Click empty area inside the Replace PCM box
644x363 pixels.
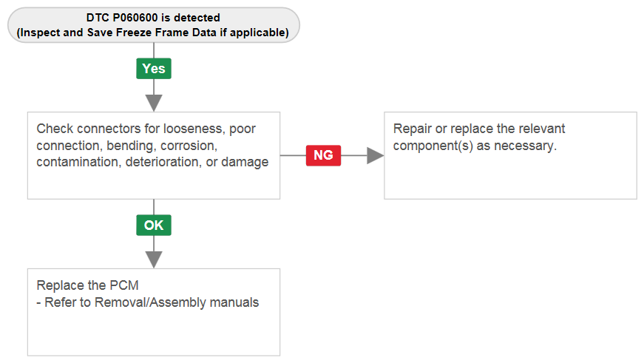coord(154,333)
